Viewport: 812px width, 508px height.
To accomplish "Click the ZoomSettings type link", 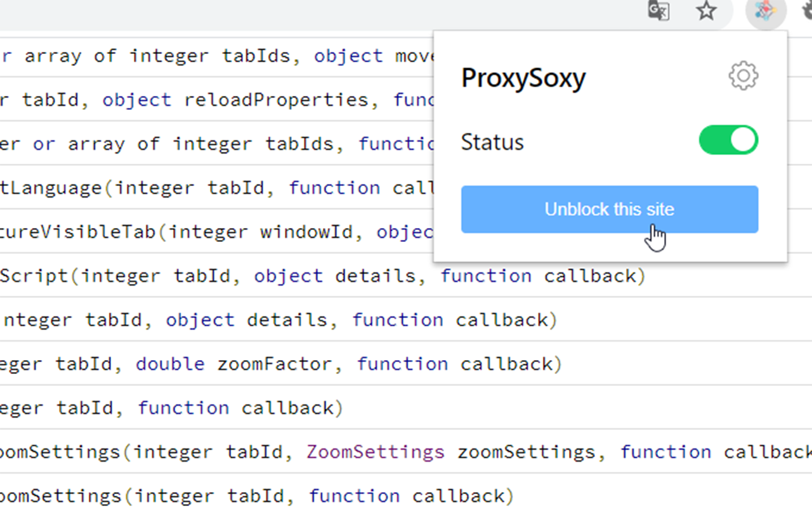I will click(x=376, y=452).
